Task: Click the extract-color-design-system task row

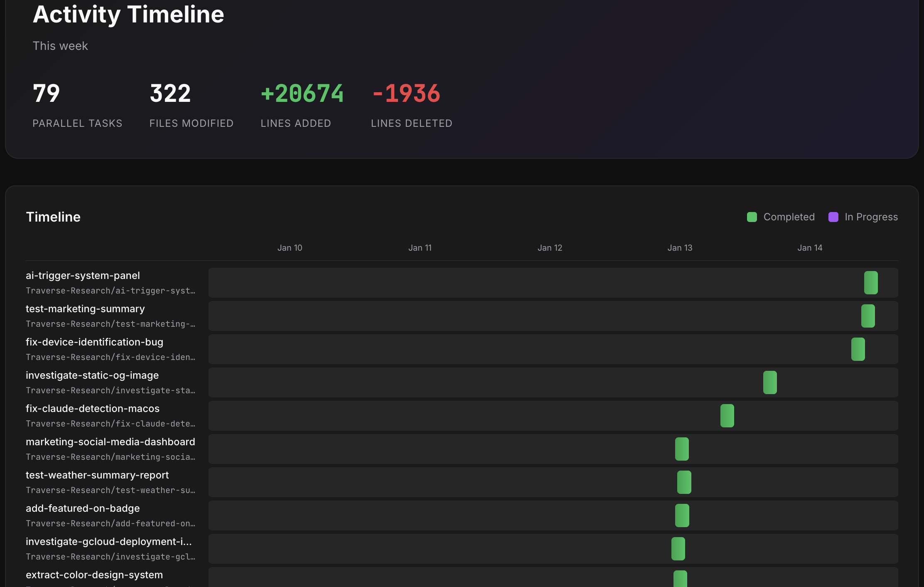Action: (94, 575)
